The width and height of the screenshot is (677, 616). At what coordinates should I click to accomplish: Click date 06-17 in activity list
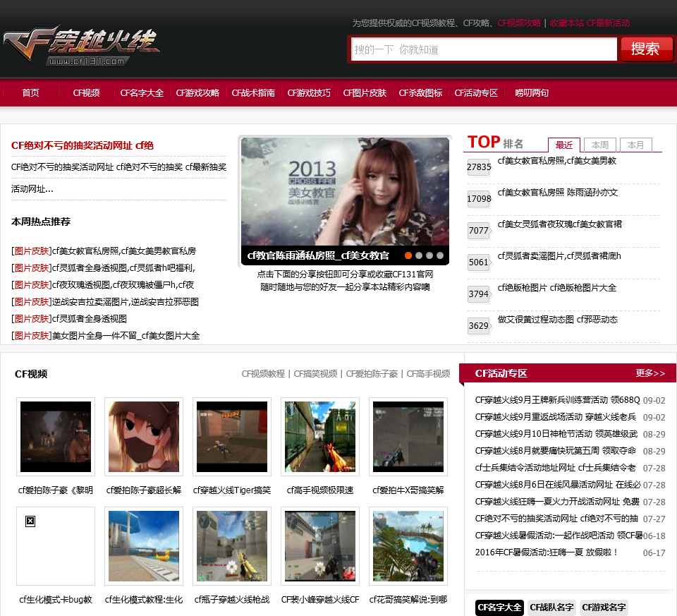654,553
